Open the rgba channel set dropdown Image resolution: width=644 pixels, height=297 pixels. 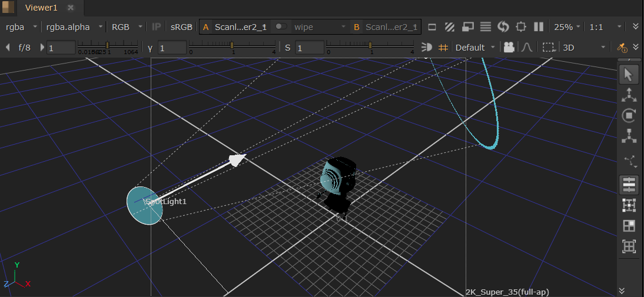pyautogui.click(x=21, y=26)
